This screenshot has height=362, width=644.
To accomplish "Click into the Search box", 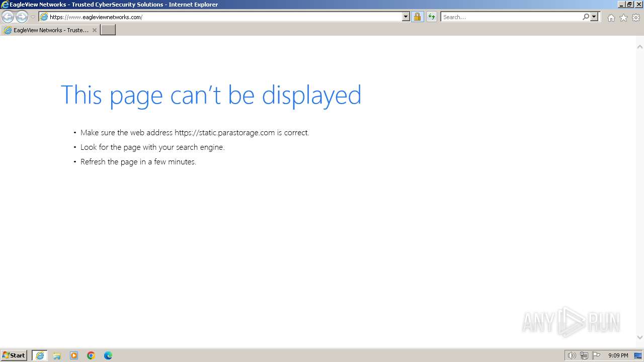I will coord(511,17).
